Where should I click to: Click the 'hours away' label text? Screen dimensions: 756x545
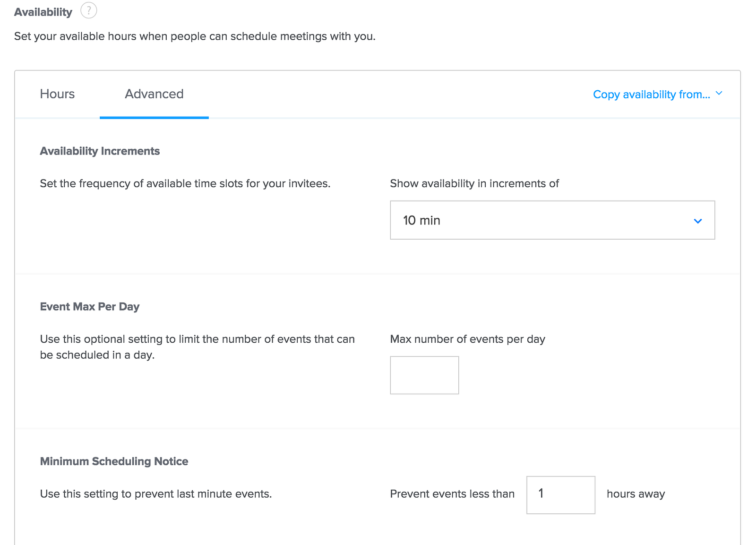[x=636, y=494]
